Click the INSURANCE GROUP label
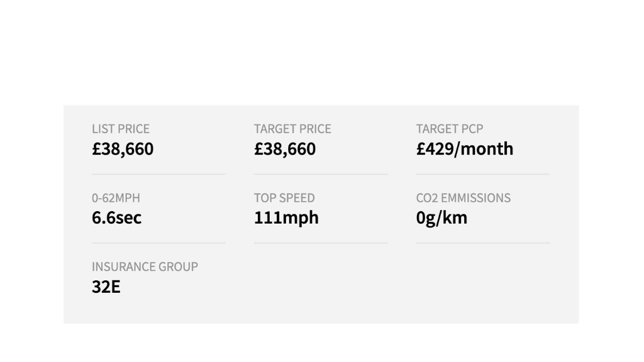Viewport: 644px width, 362px height. click(145, 266)
